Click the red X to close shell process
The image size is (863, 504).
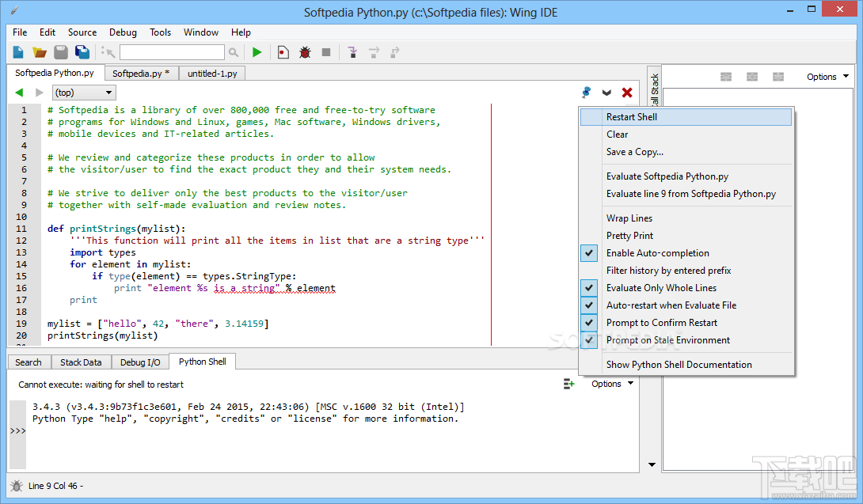pos(627,92)
